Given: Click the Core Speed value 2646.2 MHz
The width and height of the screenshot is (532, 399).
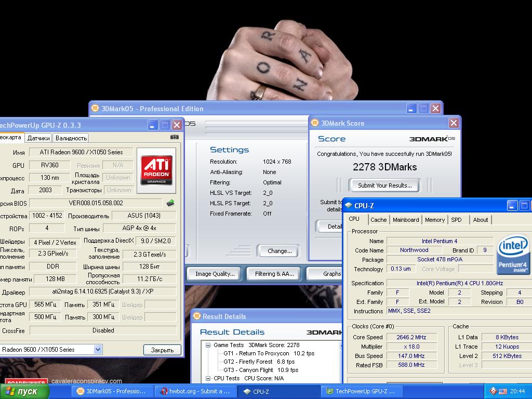Looking at the screenshot, I should click(x=411, y=337).
